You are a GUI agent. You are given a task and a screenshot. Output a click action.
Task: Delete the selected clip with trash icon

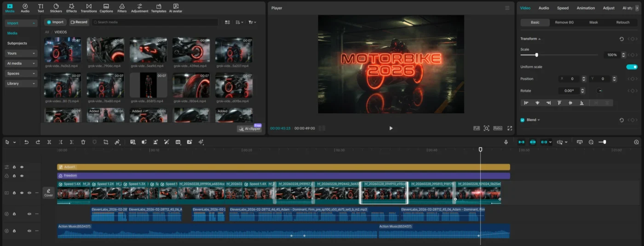[x=83, y=142]
